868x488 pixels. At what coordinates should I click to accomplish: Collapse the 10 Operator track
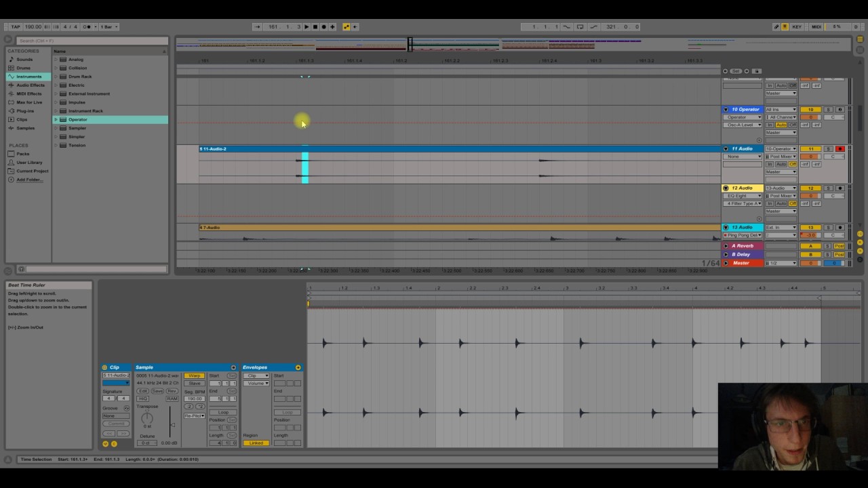point(726,109)
